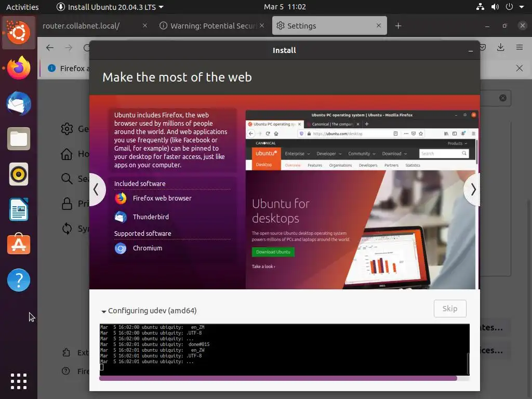The image size is (532, 399).
Task: Clear the settings search field
Action: click(x=503, y=98)
